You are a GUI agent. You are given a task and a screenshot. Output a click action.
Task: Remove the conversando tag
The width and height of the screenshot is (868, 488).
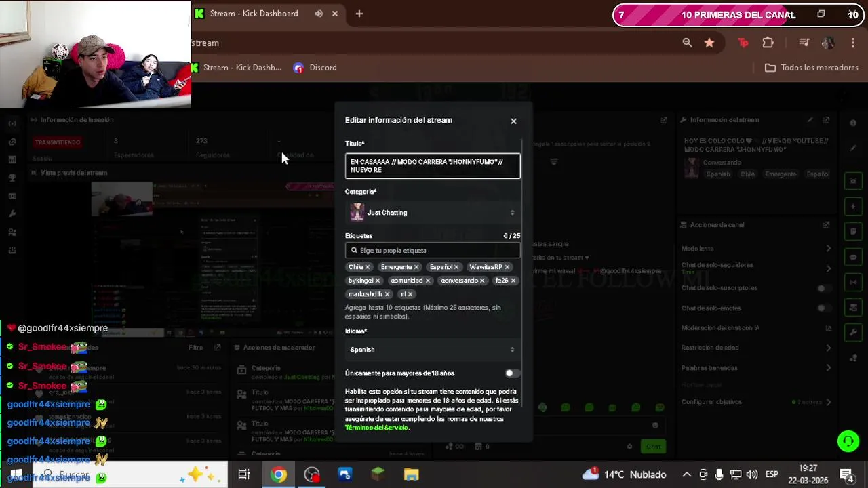point(482,281)
